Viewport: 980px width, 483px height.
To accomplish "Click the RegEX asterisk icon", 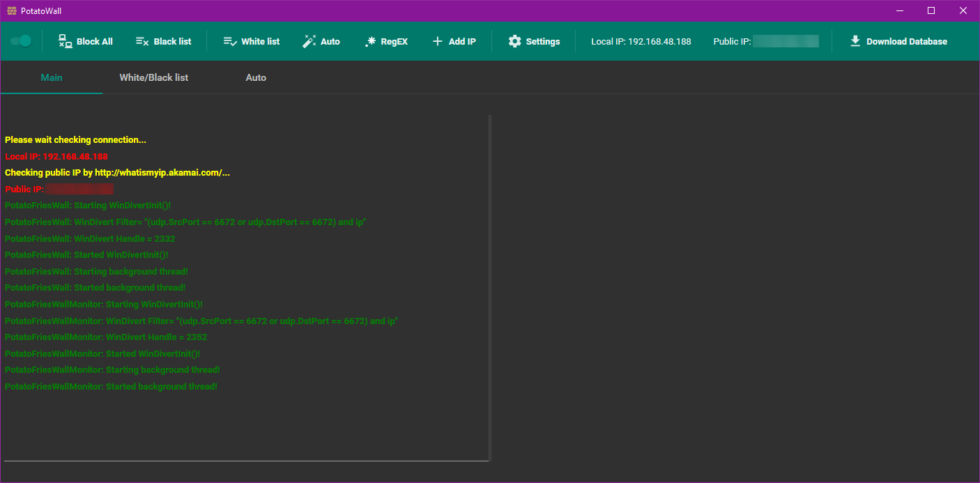I will (370, 41).
